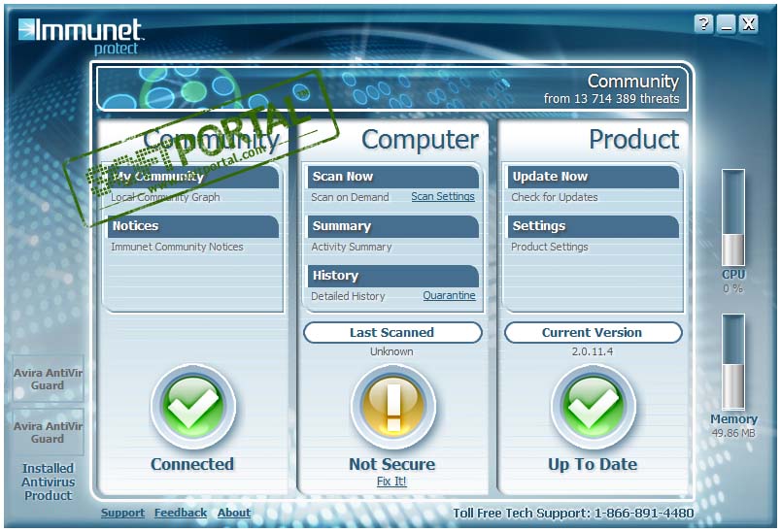This screenshot has width=781, height=532.
Task: Start a scan with Scan Now
Action: [393, 177]
